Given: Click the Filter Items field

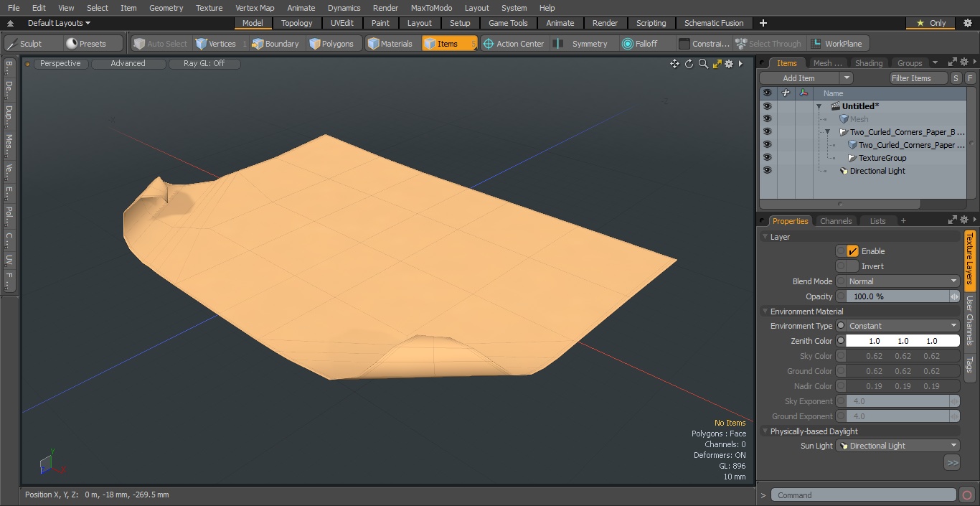Looking at the screenshot, I should click(918, 78).
